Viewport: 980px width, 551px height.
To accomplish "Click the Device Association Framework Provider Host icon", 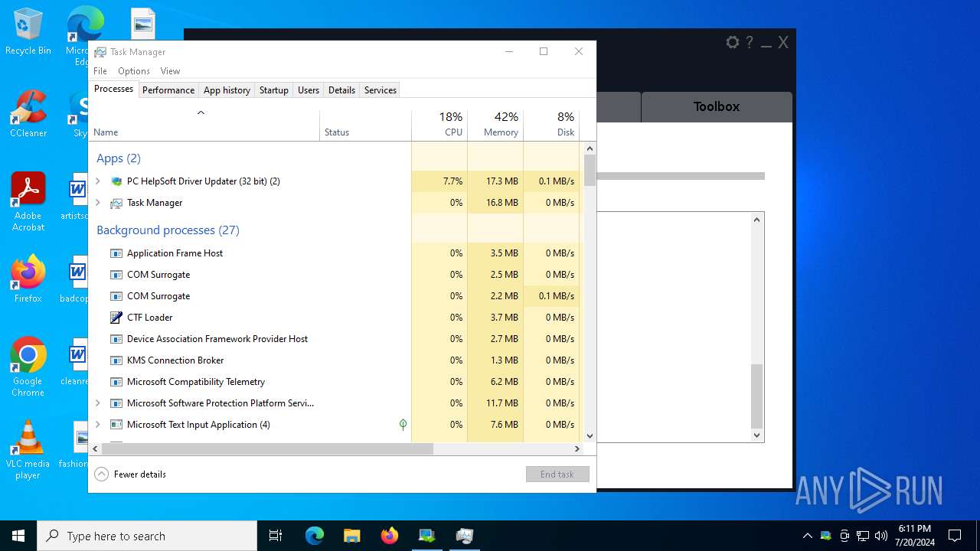I will pyautogui.click(x=116, y=339).
